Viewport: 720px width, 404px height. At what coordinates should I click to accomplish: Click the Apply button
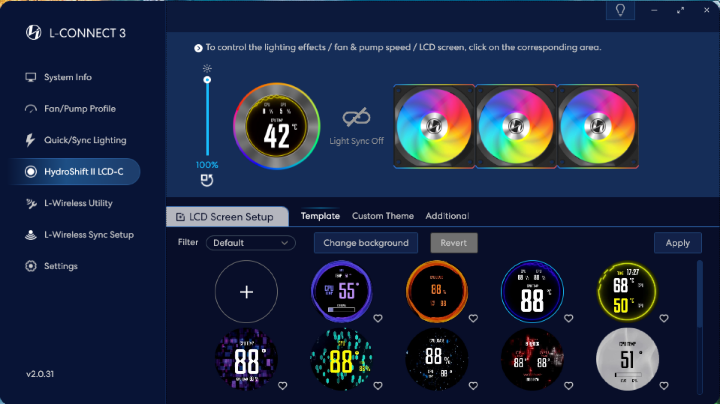[x=677, y=243]
